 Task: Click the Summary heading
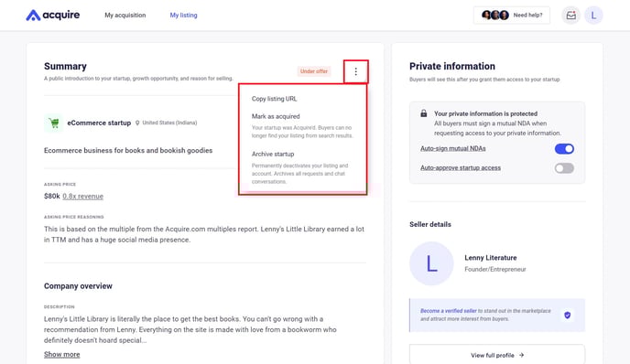click(x=65, y=66)
